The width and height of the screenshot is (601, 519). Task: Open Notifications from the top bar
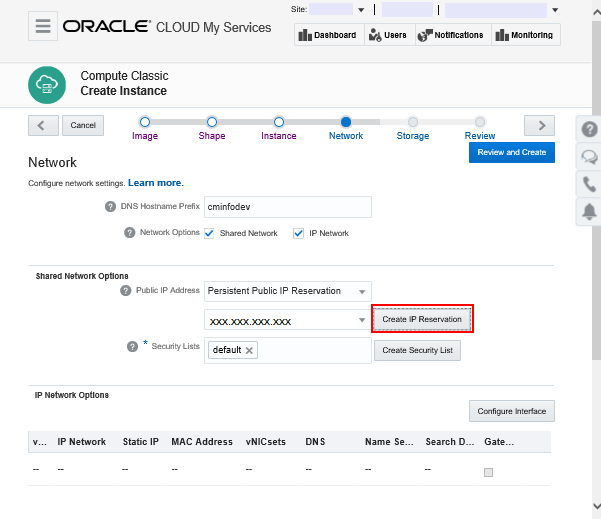coord(453,35)
